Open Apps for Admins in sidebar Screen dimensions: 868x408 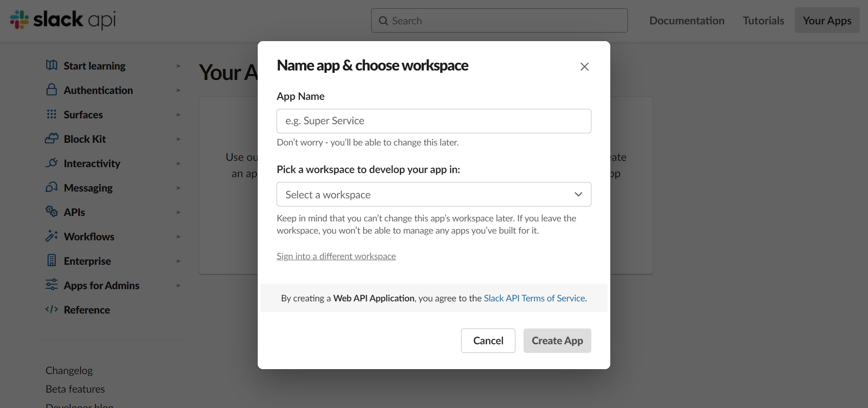101,286
